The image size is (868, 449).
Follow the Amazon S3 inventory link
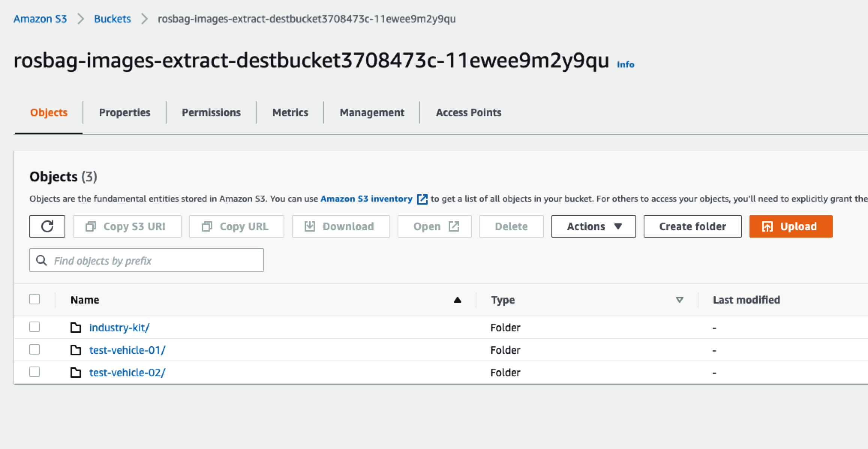point(366,199)
